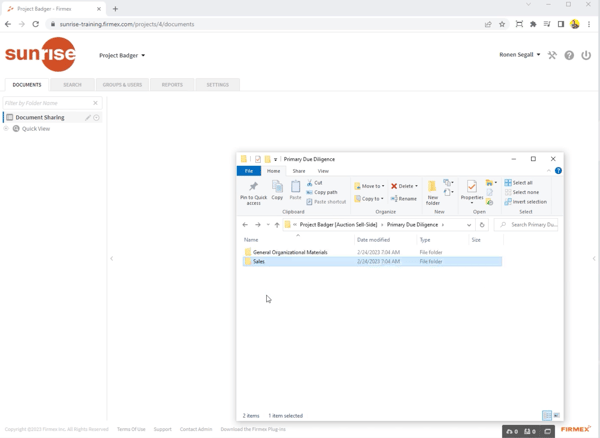
Task: Open the Delete dropdown arrow in ribbon
Action: tap(416, 186)
